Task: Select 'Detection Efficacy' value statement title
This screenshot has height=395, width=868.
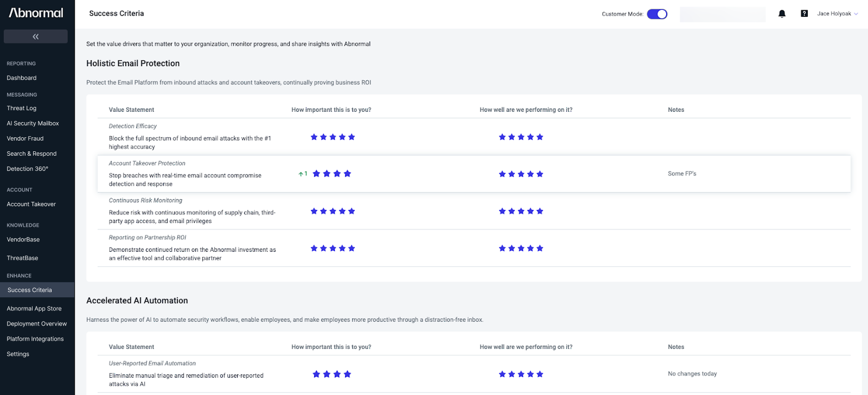Action: 133,126
